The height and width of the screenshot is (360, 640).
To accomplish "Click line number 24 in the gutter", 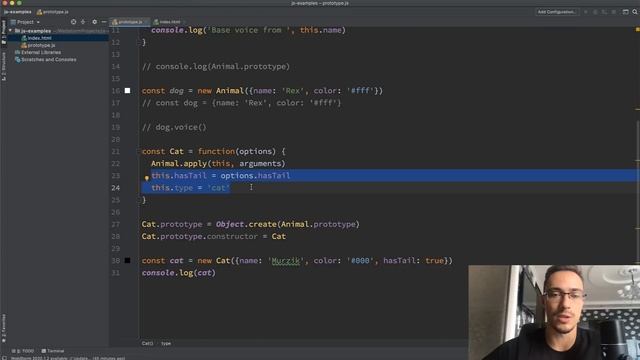I will point(116,188).
